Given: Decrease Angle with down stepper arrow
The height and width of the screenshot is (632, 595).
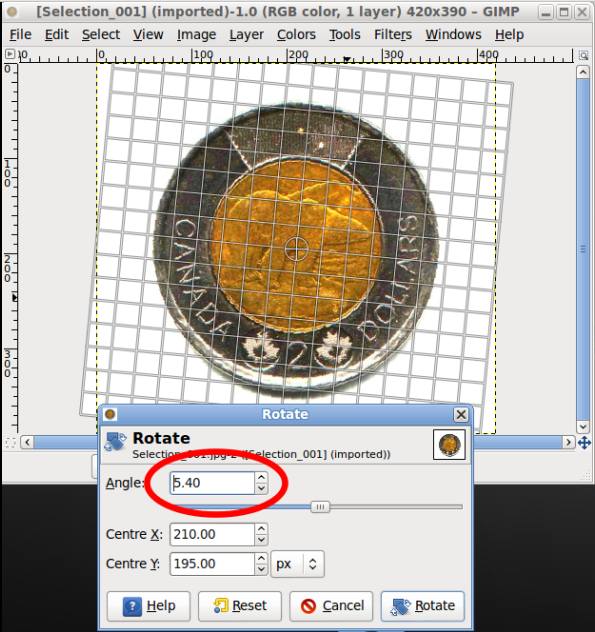Looking at the screenshot, I should tap(261, 488).
